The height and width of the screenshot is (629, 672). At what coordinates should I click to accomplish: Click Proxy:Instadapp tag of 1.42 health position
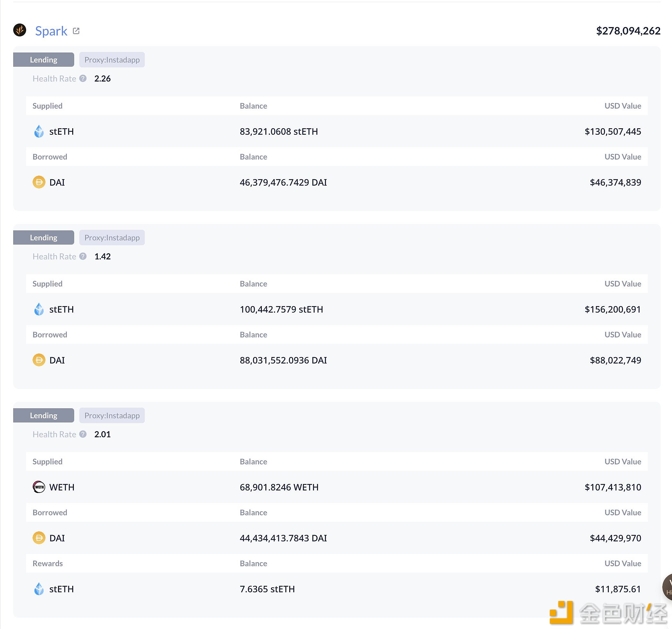click(x=112, y=237)
